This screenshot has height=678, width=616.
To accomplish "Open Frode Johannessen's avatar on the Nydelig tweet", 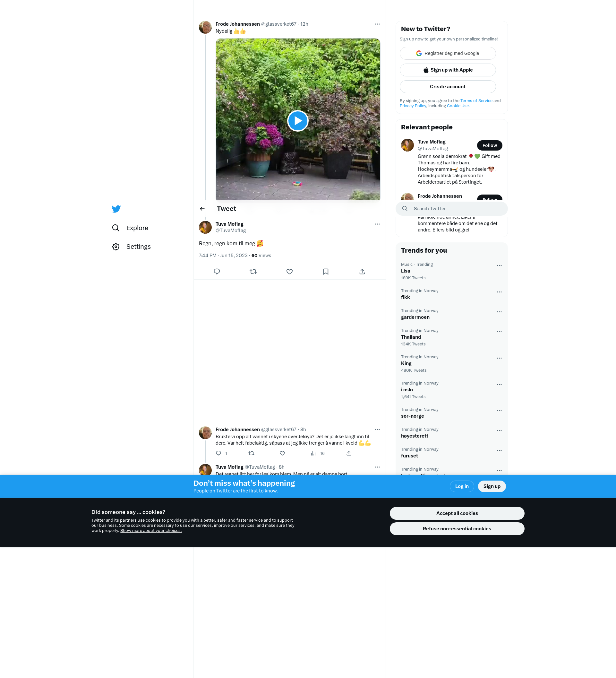I will (205, 28).
